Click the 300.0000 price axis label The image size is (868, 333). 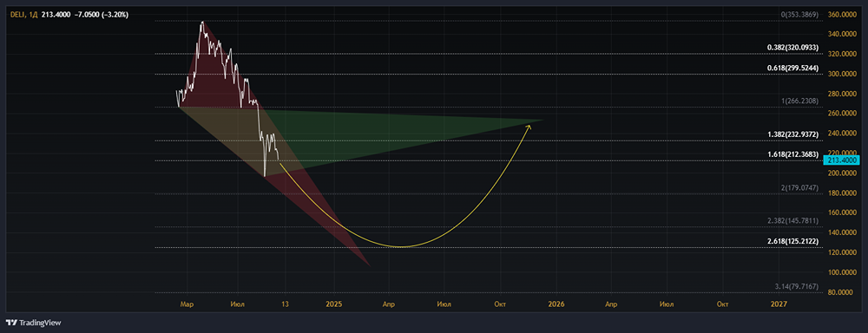[841, 74]
